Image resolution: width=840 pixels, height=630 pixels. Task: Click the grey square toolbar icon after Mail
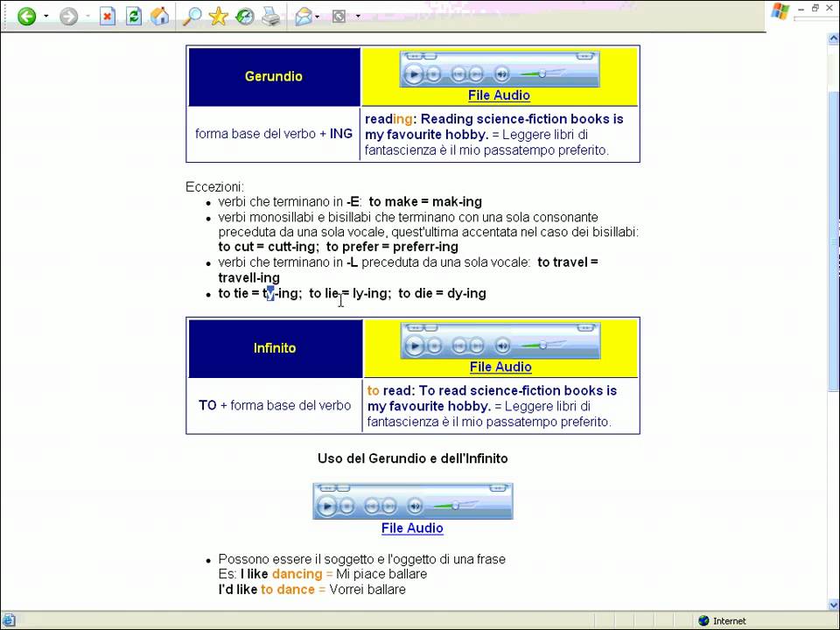click(339, 16)
